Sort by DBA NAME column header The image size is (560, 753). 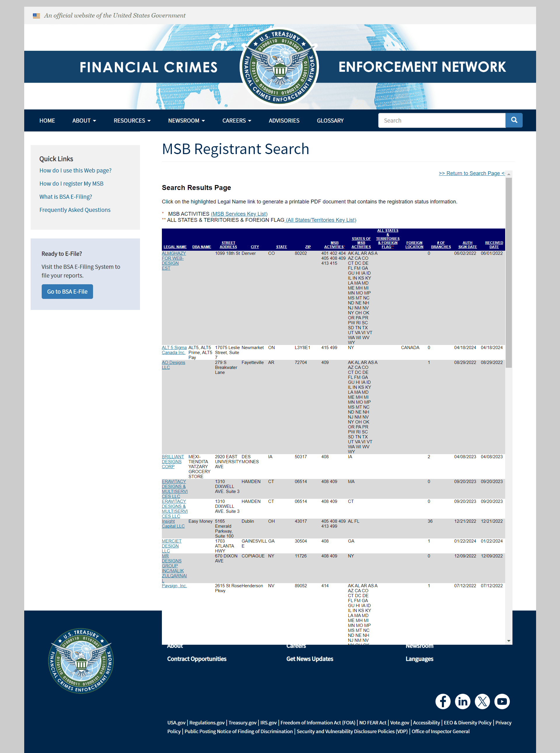(201, 247)
